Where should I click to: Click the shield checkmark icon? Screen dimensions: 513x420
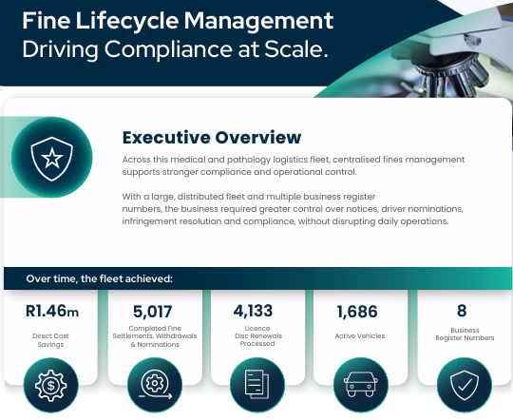pos(465,385)
